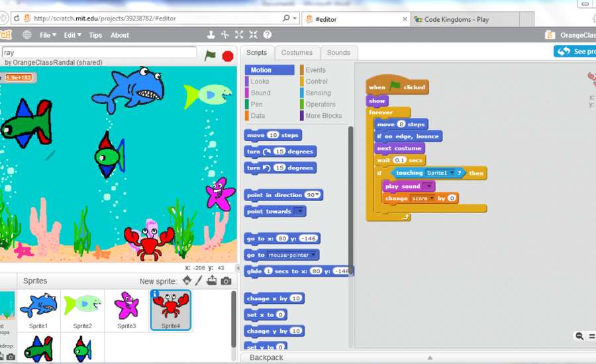Image resolution: width=596 pixels, height=364 pixels.
Task: Click the Sprite4 info 'i' badge
Action: click(155, 294)
